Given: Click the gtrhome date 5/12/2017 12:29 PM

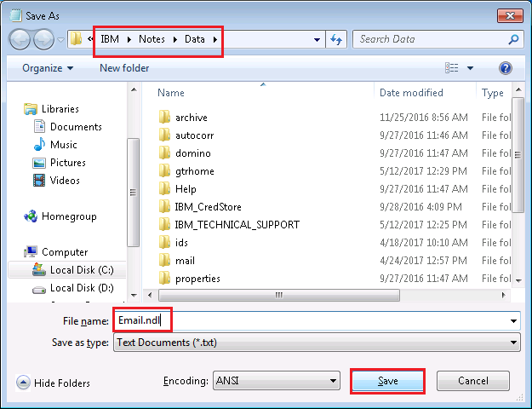Looking at the screenshot, I should pos(423,171).
